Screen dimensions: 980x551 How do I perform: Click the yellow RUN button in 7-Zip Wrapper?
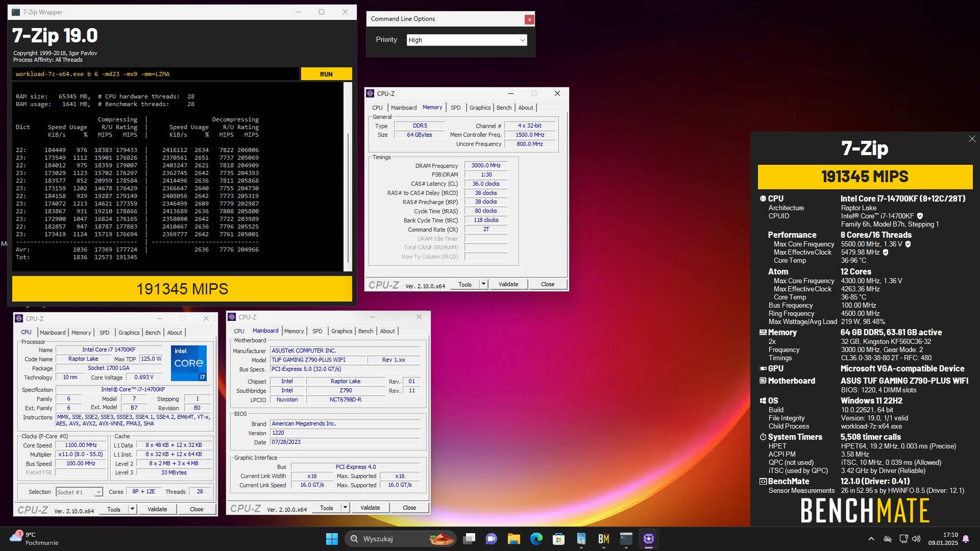[x=326, y=74]
